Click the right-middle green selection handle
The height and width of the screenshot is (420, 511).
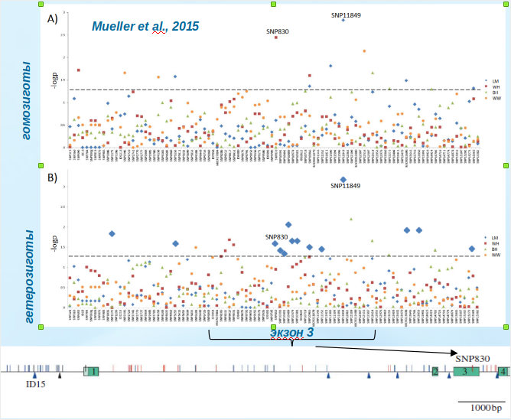(506, 165)
